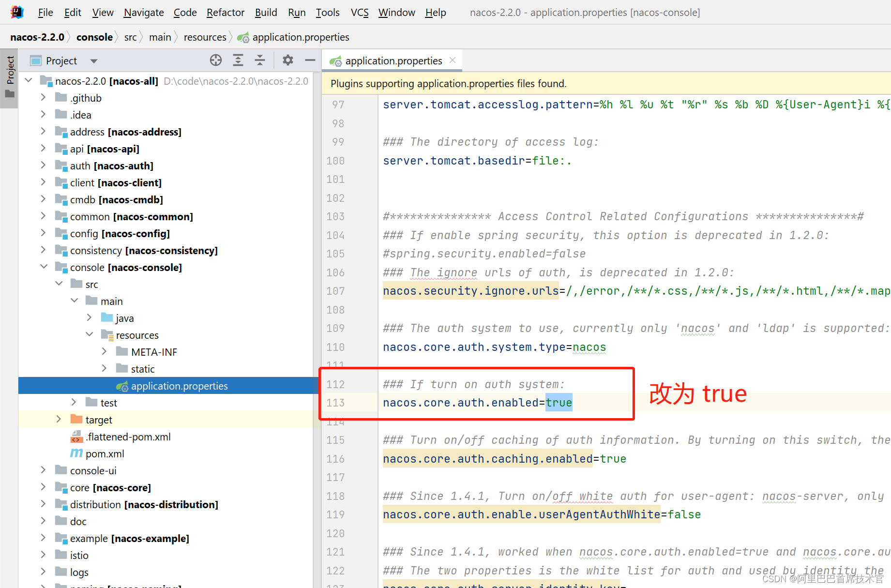This screenshot has height=588, width=891.
Task: Click the IntelliJ IDEA logo icon
Action: pyautogui.click(x=17, y=12)
